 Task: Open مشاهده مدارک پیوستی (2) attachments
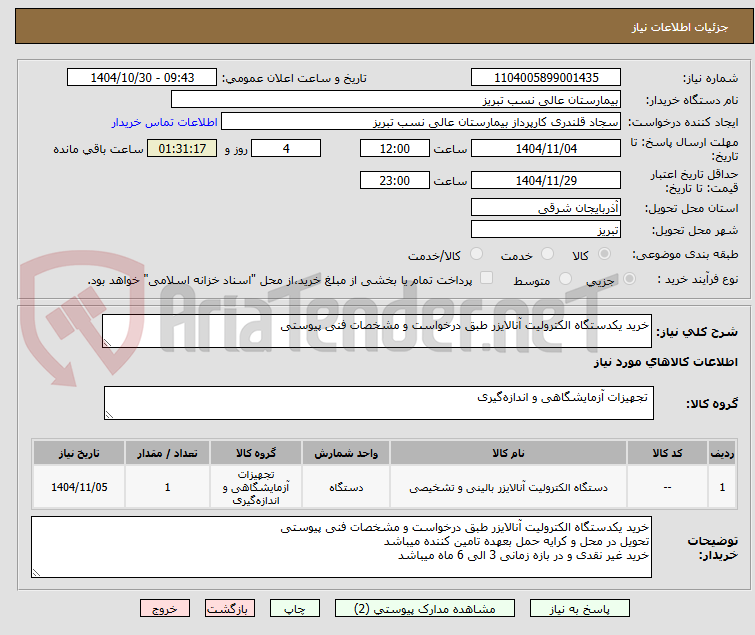424,609
